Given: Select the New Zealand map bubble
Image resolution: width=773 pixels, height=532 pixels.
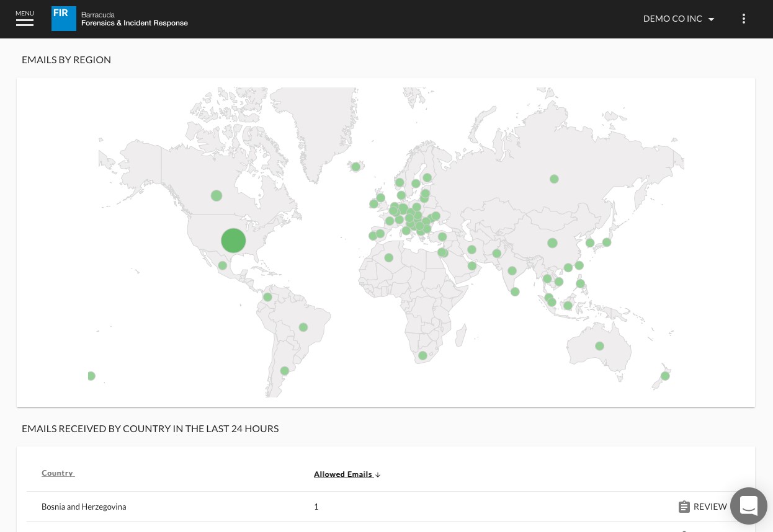Looking at the screenshot, I should (665, 376).
